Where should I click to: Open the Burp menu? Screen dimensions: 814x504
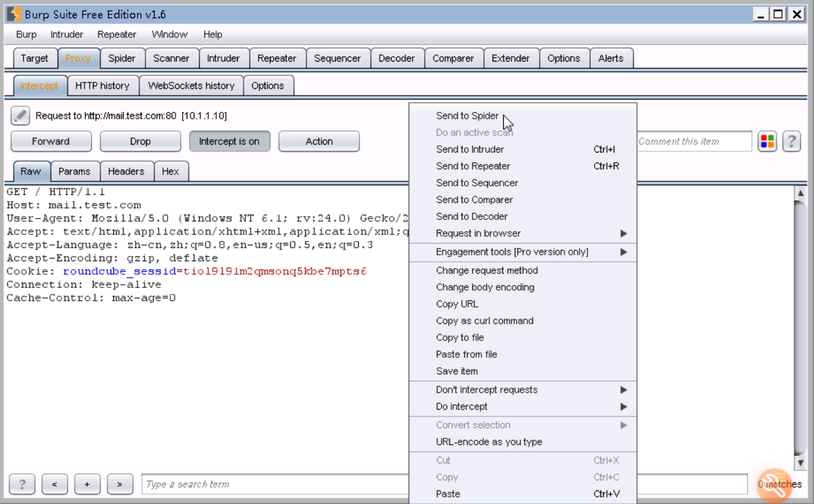[x=26, y=35]
